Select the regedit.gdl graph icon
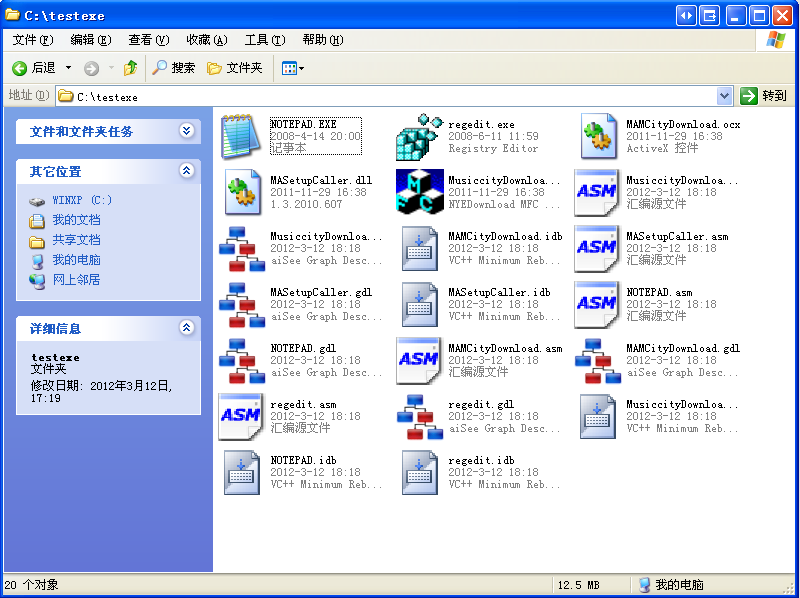 (419, 417)
